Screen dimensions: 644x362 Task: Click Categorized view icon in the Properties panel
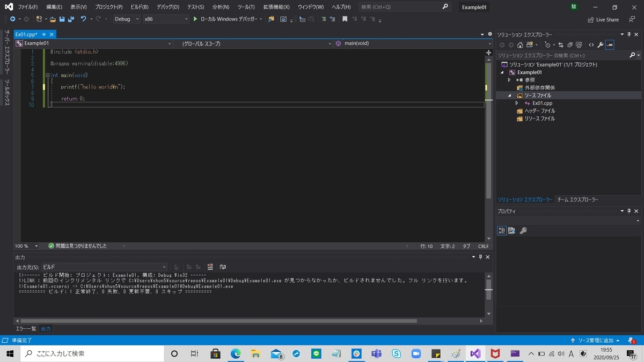click(x=502, y=231)
